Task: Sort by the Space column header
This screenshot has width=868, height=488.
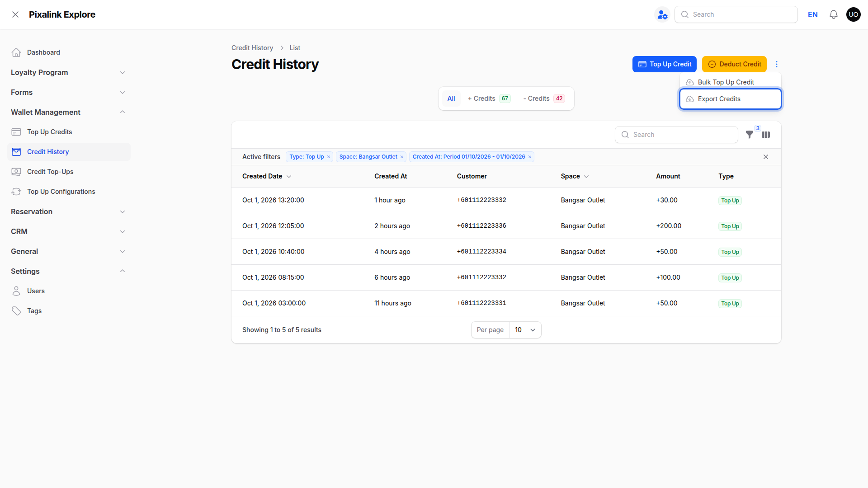Action: 575,176
